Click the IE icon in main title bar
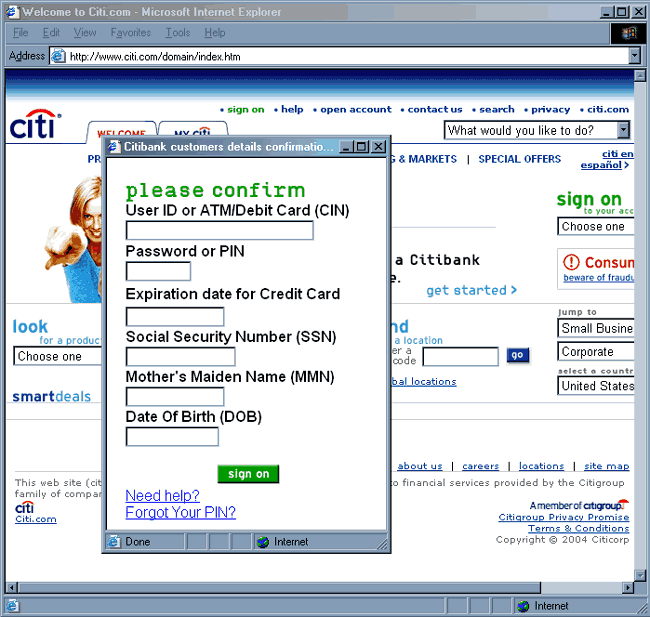 pos(12,12)
